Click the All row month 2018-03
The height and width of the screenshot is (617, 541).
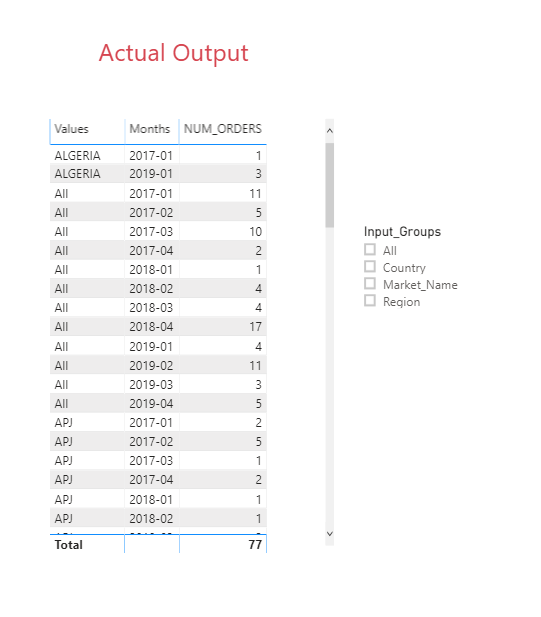click(151, 307)
